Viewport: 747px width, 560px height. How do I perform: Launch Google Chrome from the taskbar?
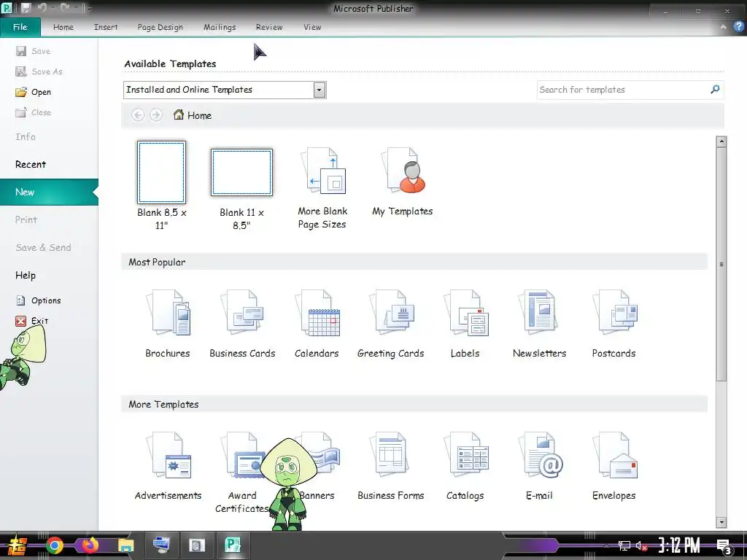pyautogui.click(x=54, y=545)
